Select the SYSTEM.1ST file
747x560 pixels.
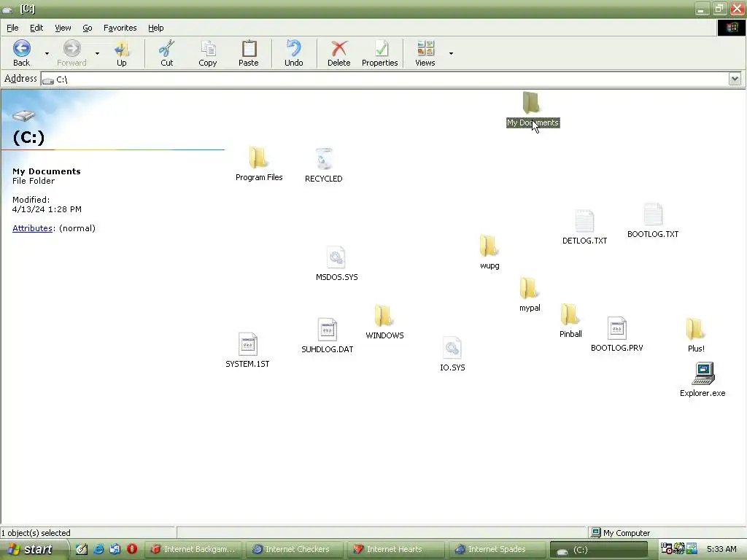(247, 351)
